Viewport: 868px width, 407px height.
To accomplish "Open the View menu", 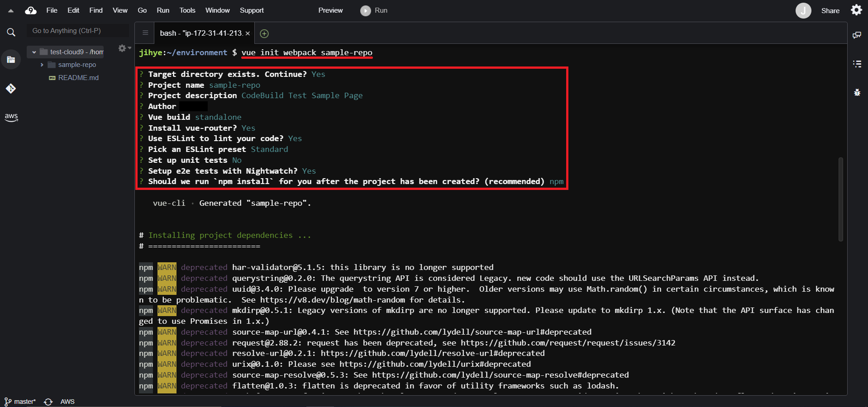I will tap(120, 10).
